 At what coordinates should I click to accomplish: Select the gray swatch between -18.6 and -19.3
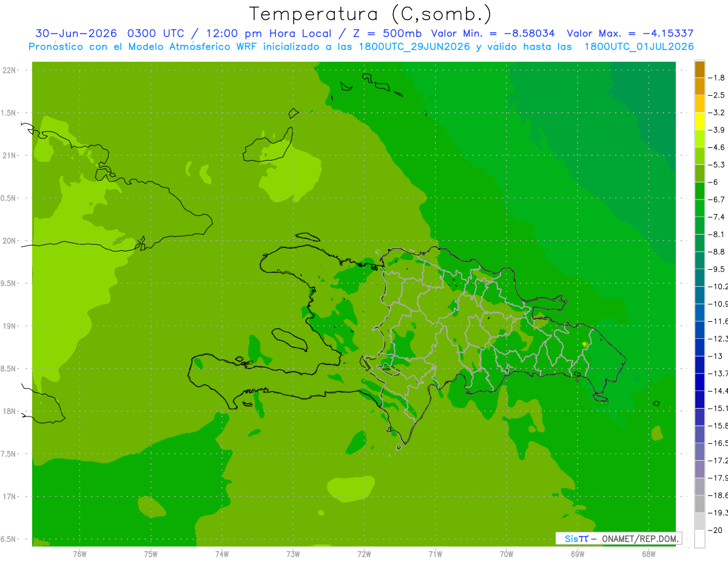699,504
